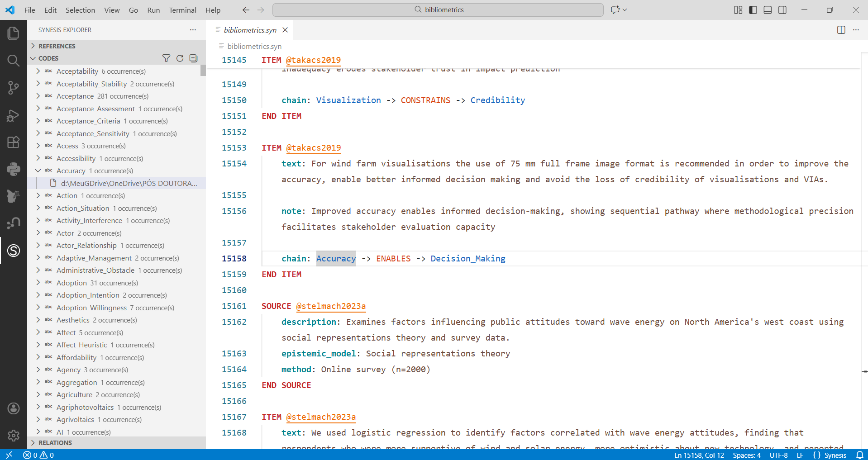Collapse the Accuracy code tree item
The width and height of the screenshot is (868, 460).
pos(38,171)
